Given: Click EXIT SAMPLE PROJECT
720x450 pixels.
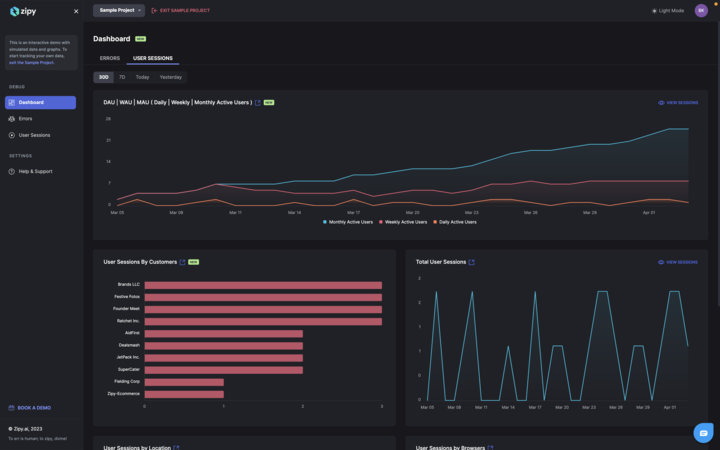Looking at the screenshot, I should 181,10.
